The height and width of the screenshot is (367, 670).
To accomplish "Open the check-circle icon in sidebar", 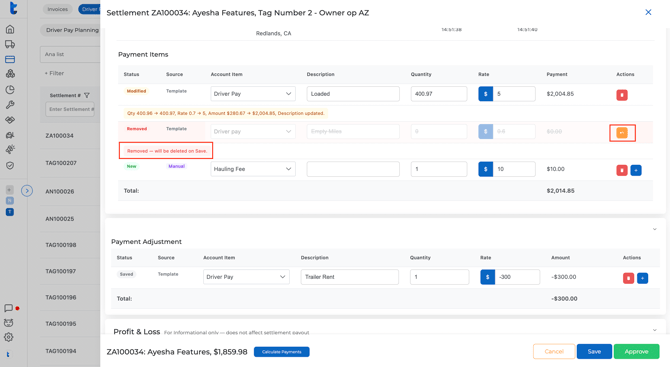I will 10,165.
